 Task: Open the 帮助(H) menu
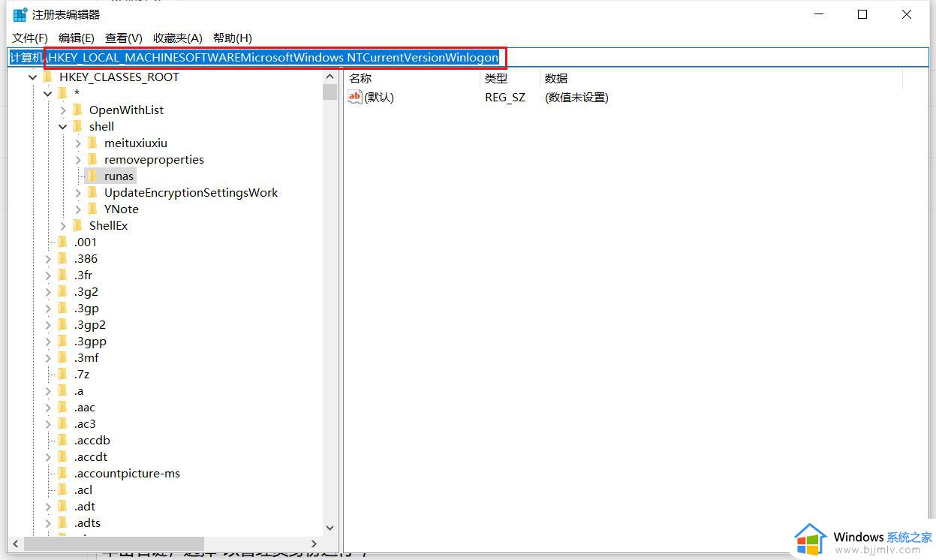click(x=233, y=38)
